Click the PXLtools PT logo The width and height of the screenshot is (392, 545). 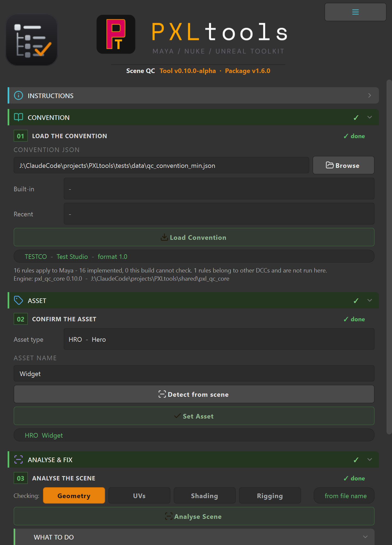(116, 34)
